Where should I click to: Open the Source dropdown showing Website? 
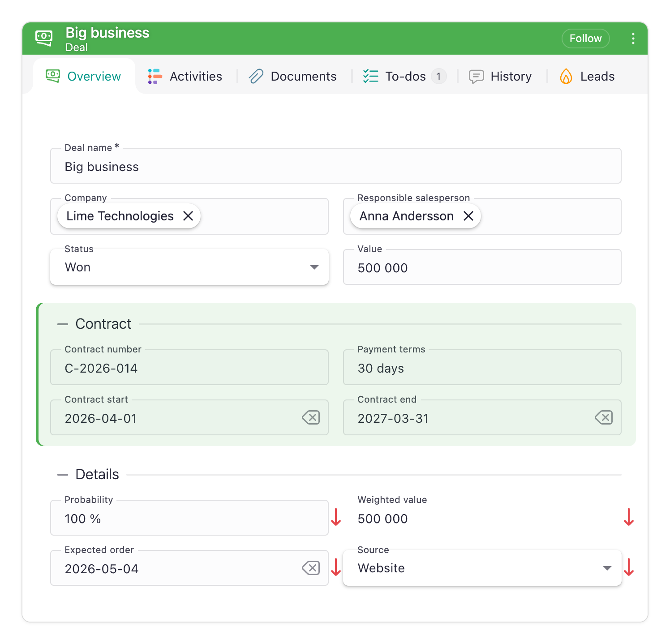coord(482,568)
